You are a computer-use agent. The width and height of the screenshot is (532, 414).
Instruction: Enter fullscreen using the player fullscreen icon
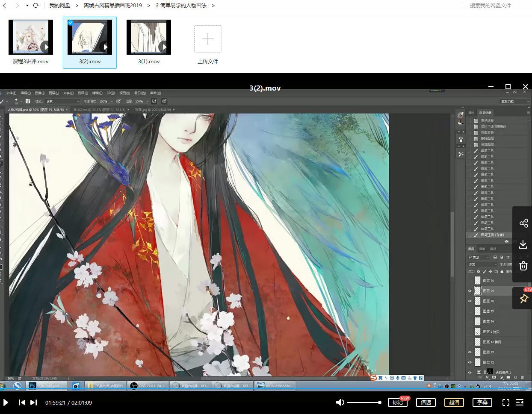[x=506, y=402]
